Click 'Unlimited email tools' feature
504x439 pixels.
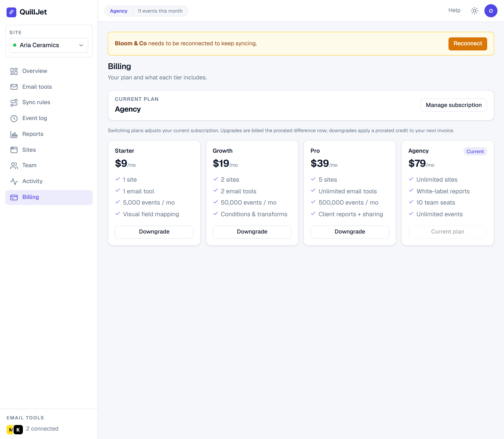[348, 191]
